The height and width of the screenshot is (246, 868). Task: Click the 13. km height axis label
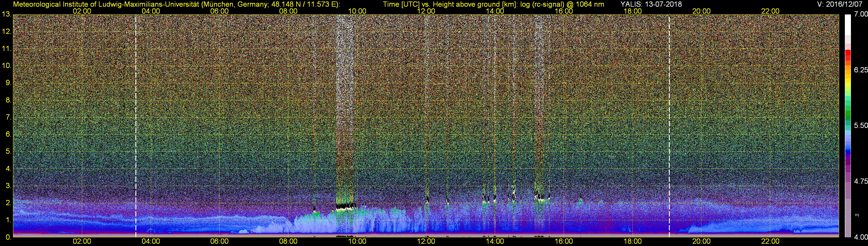pos(6,14)
